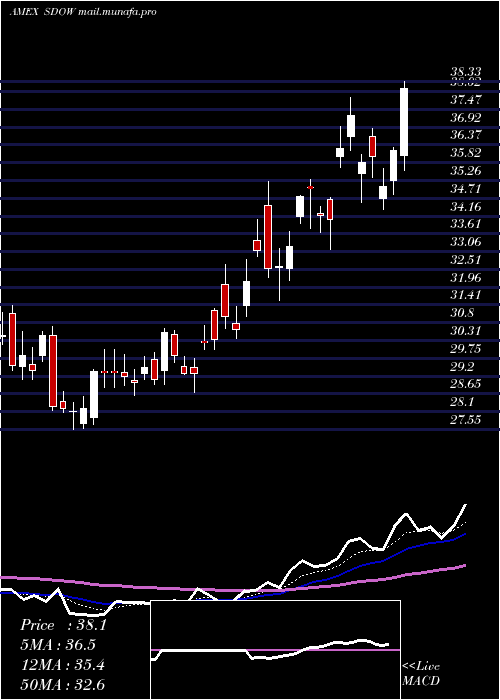This screenshot has width=500, height=700.
Task: Select the 29.2 price axis label
Action: tap(462, 366)
